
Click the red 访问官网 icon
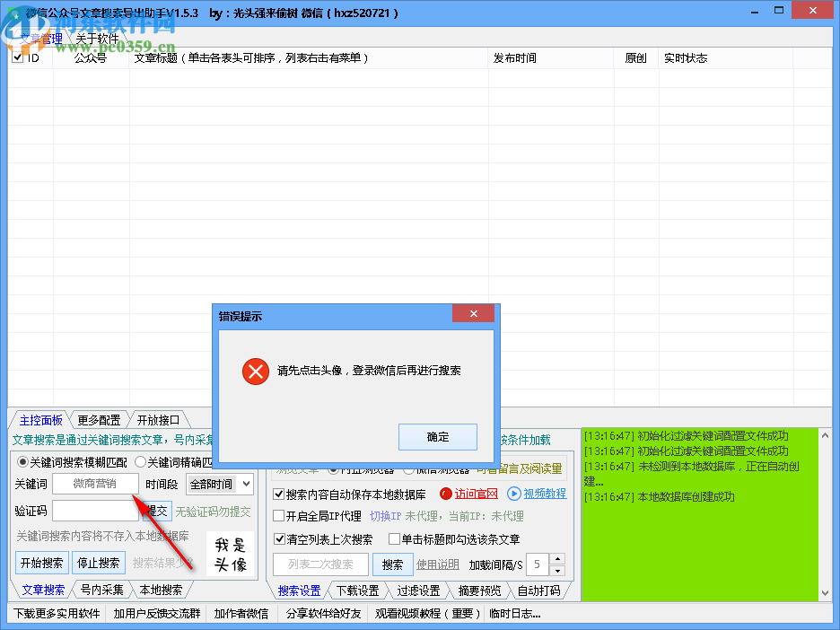tap(444, 494)
